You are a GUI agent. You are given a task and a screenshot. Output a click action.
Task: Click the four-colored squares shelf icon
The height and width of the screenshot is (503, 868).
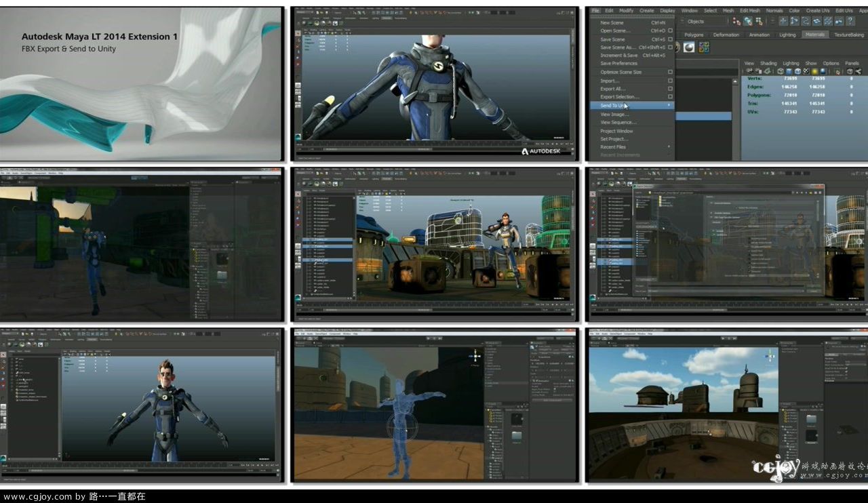point(704,47)
